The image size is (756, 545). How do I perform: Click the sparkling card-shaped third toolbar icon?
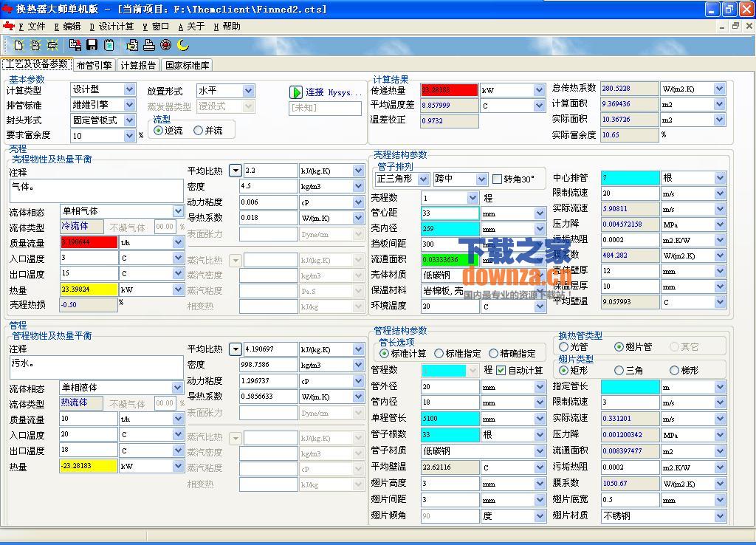click(x=52, y=45)
